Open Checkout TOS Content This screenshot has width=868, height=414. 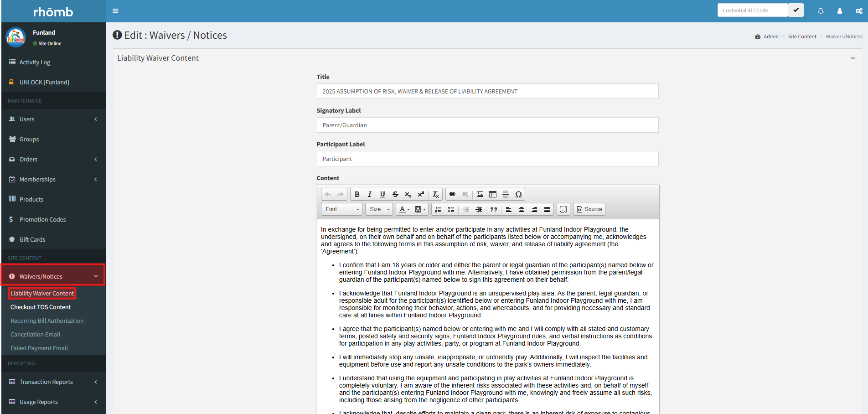pyautogui.click(x=41, y=307)
